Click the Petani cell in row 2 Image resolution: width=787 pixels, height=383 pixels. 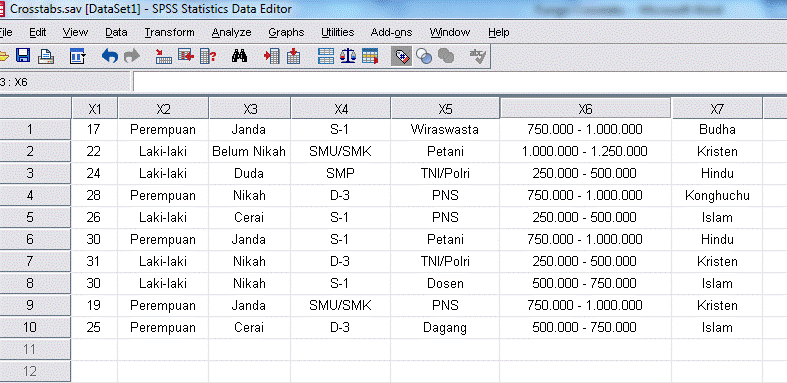pyautogui.click(x=445, y=152)
